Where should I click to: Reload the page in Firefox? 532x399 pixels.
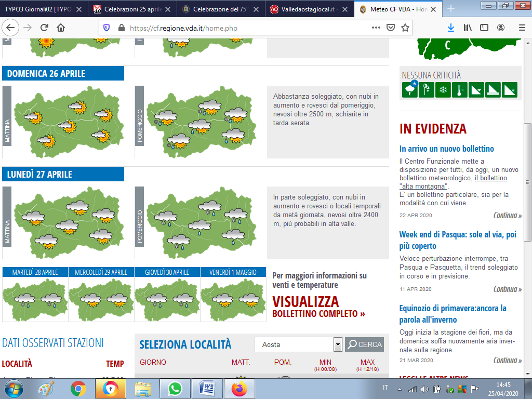coord(44,28)
